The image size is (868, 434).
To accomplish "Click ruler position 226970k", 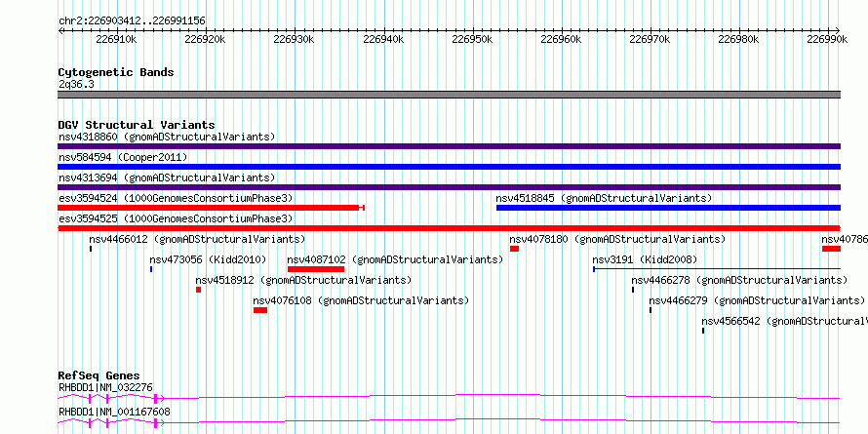I will [x=650, y=39].
